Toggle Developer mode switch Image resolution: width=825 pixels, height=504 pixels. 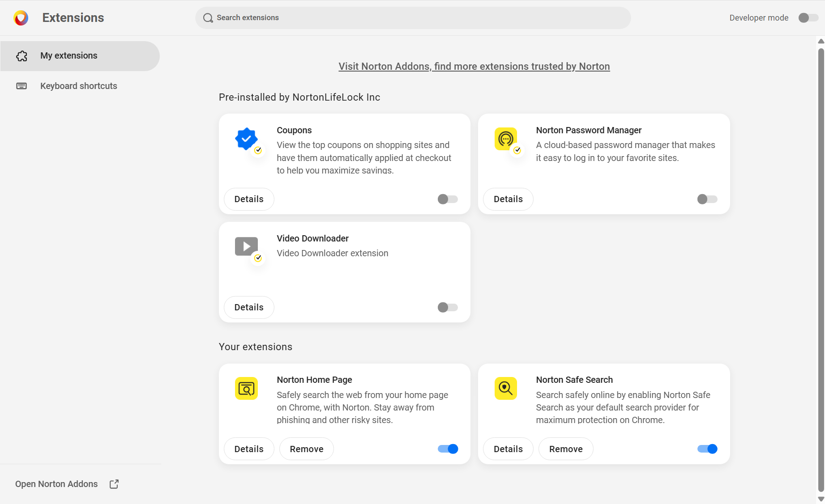coord(808,18)
